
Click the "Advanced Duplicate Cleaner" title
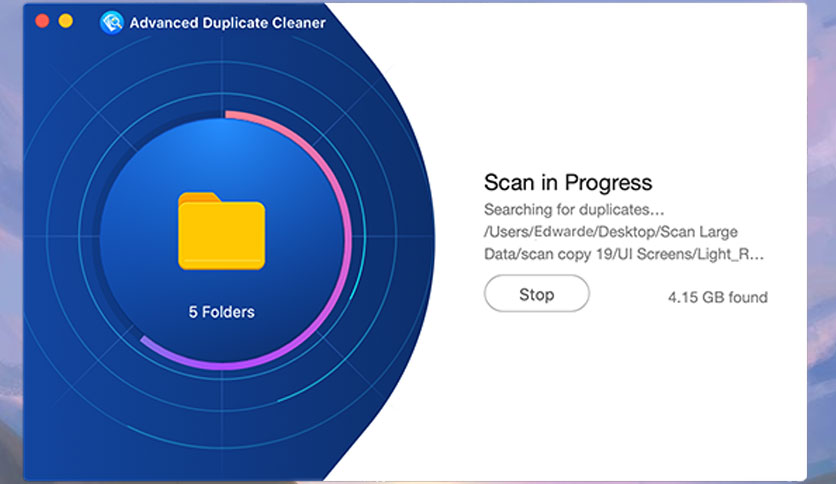click(227, 23)
